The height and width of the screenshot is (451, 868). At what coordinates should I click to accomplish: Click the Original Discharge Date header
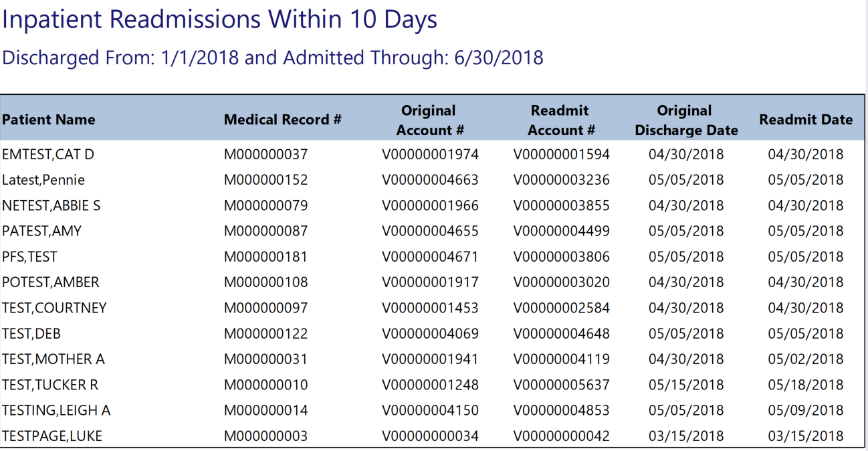tap(685, 120)
